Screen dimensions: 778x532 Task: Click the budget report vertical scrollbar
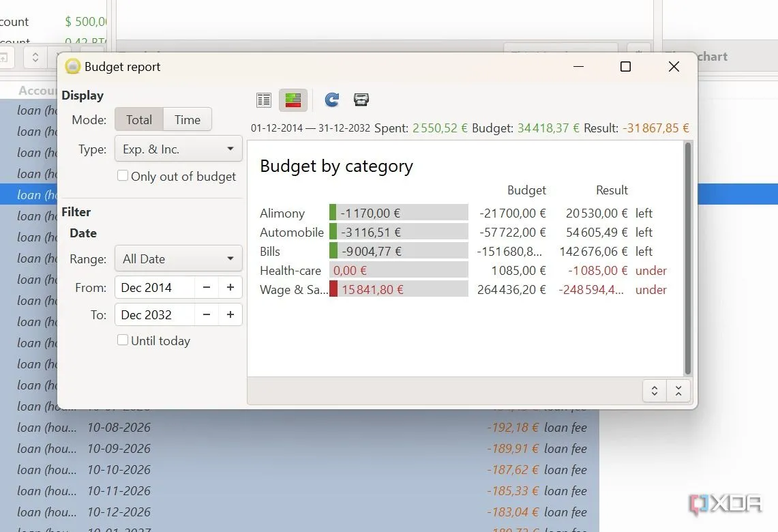pyautogui.click(x=687, y=258)
